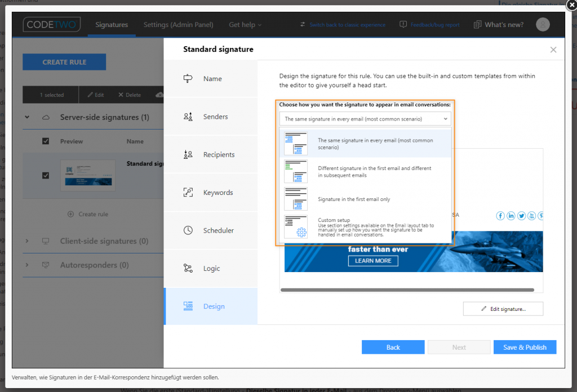This screenshot has height=392, width=577.
Task: Uncheck the Standard signature rule checkbox
Action: [x=46, y=175]
